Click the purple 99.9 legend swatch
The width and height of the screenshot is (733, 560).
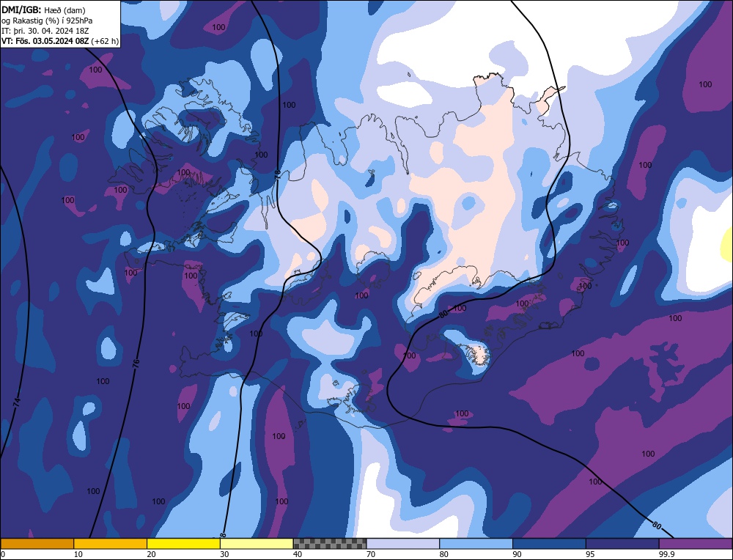(x=696, y=543)
